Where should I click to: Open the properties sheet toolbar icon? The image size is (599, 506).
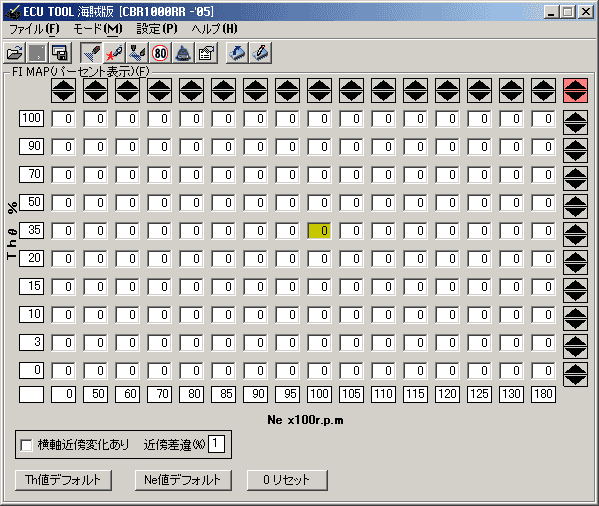[x=206, y=53]
